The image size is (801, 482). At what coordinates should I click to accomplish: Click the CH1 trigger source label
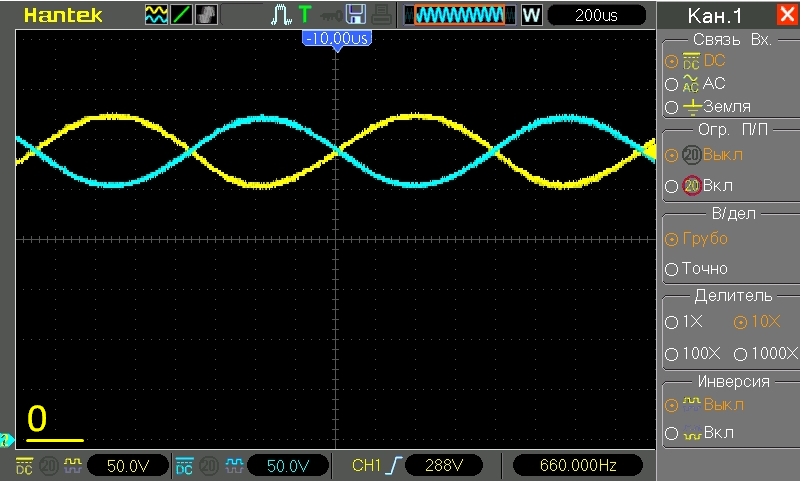click(x=366, y=466)
